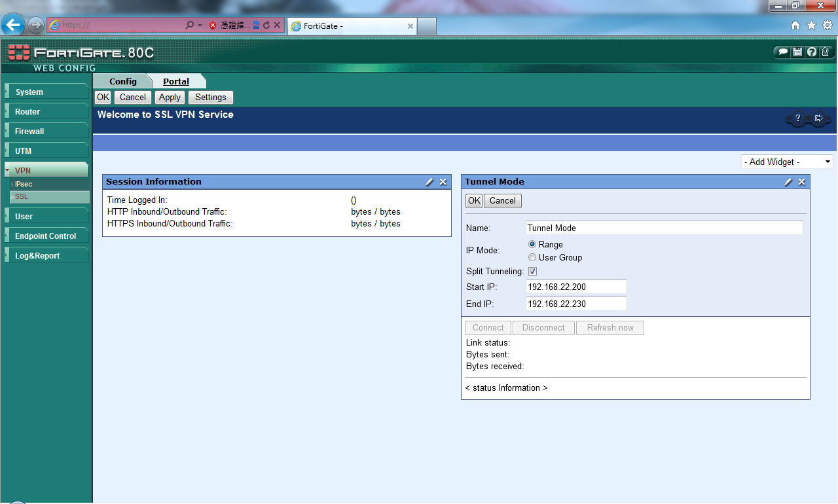
Task: Click the address bar search magnifier icon
Action: 190,25
